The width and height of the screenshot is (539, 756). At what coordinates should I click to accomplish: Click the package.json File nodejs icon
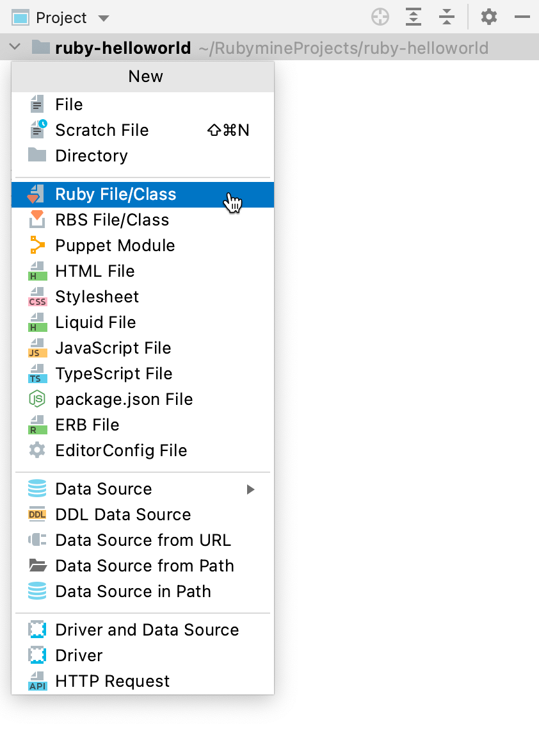point(37,399)
